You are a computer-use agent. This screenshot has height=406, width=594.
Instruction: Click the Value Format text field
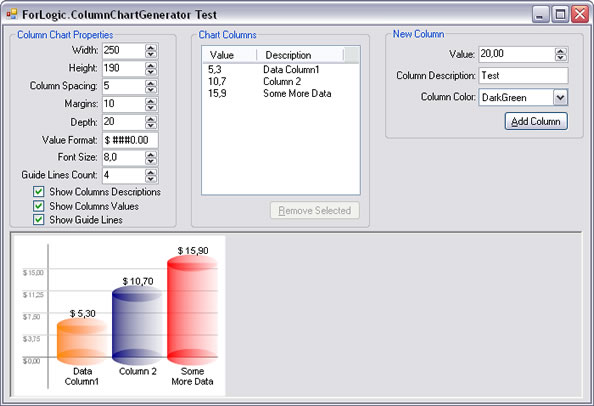130,140
